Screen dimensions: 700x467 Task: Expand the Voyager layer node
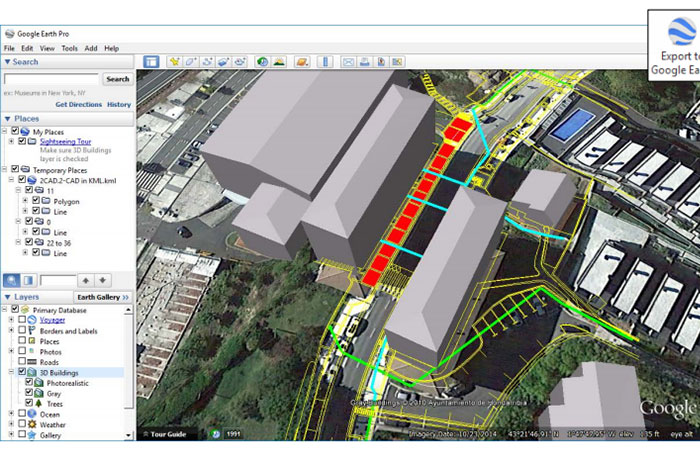click(x=11, y=320)
